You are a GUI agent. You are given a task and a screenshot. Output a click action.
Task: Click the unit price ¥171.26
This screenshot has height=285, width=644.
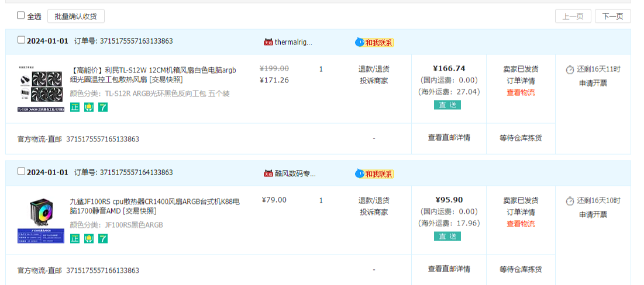274,81
